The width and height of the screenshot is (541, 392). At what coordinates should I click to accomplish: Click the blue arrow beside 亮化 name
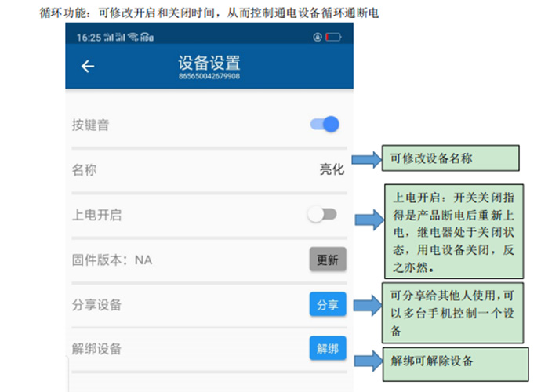pos(365,160)
